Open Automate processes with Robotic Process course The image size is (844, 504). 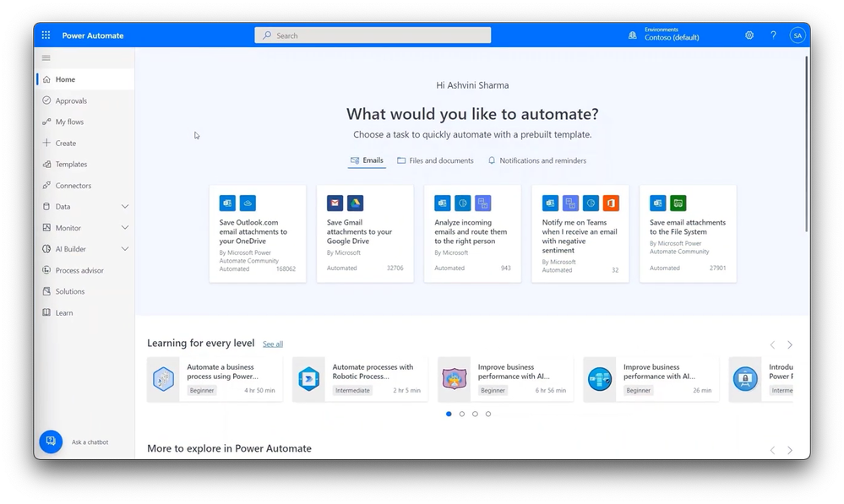pyautogui.click(x=360, y=379)
